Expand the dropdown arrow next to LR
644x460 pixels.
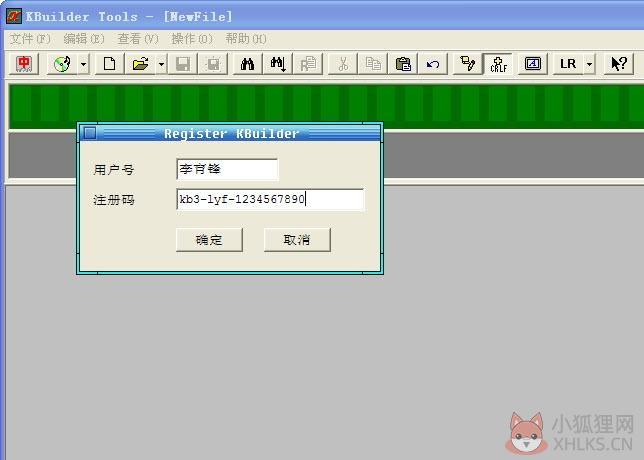(589, 64)
